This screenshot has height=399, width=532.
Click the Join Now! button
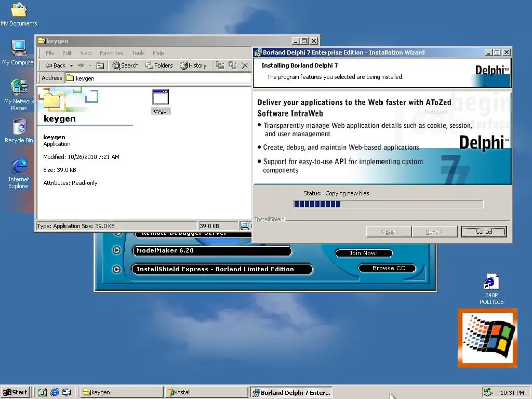click(364, 253)
